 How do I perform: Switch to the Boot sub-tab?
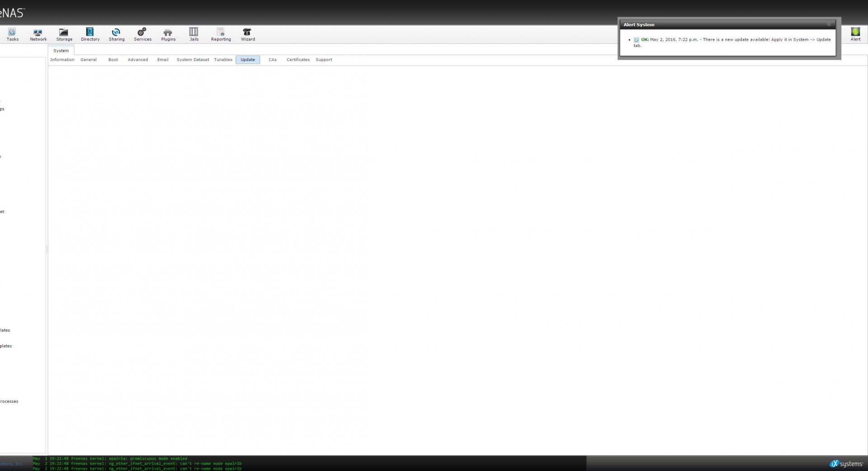point(113,60)
